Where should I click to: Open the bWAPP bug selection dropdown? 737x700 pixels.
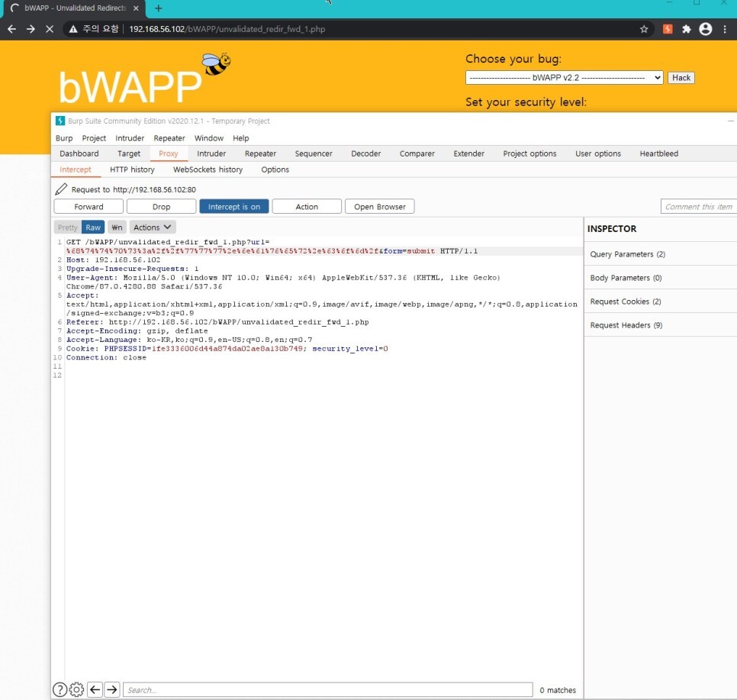(564, 78)
